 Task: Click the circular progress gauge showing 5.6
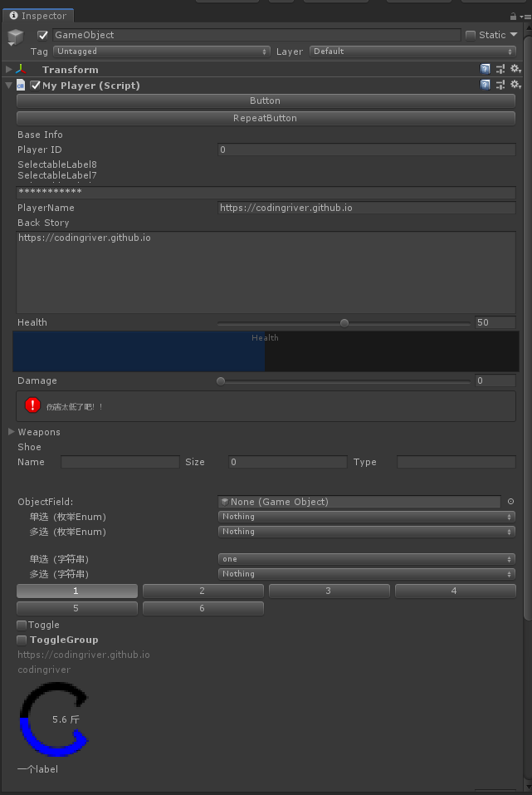click(x=54, y=719)
